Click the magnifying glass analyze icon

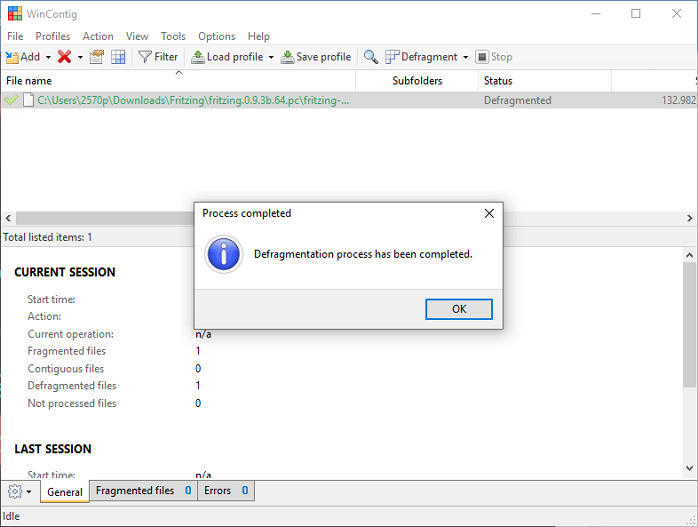(x=371, y=57)
